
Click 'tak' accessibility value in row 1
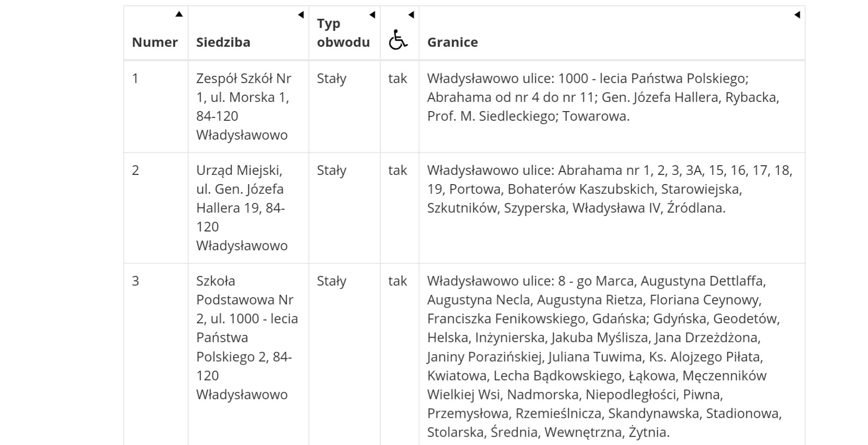click(x=397, y=78)
